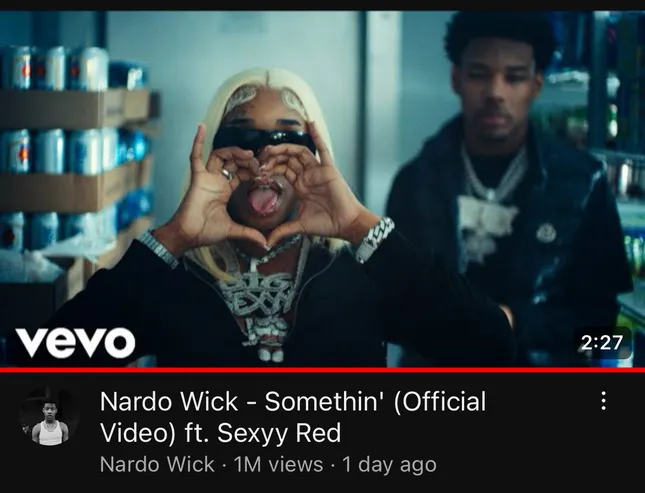
Task: Click the black sunglasses in the thumbnail
Action: pyautogui.click(x=264, y=140)
